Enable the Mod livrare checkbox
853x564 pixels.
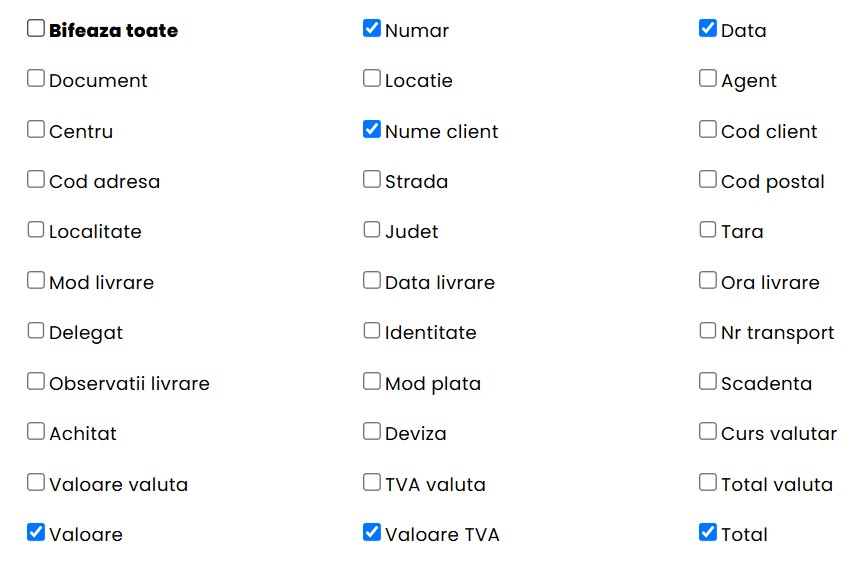(x=36, y=281)
